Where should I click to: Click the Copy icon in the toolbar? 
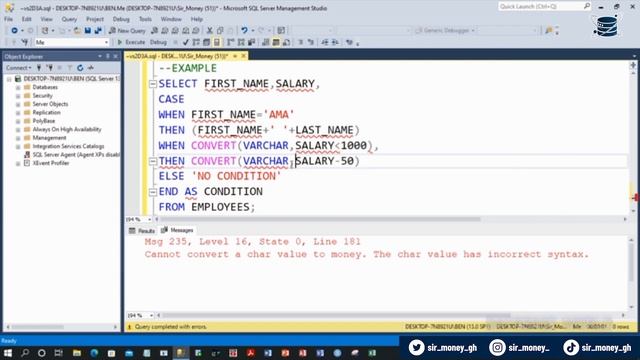click(220, 31)
